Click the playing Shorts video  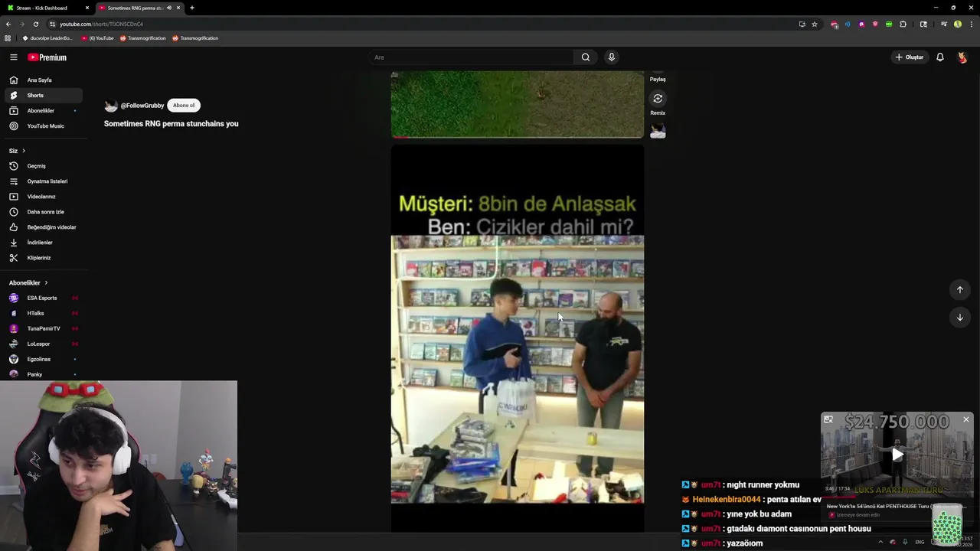coord(518,337)
